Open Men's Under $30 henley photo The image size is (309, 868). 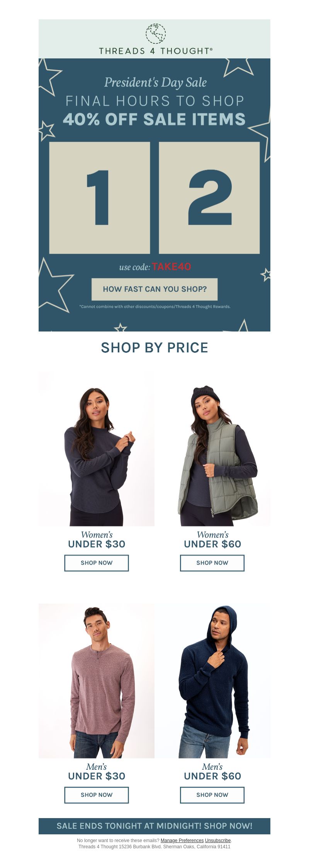(97, 681)
